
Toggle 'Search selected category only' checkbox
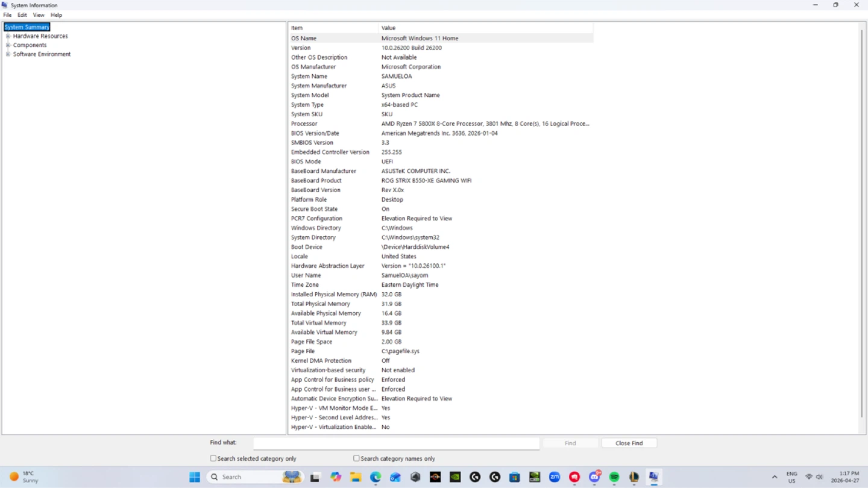213,458
